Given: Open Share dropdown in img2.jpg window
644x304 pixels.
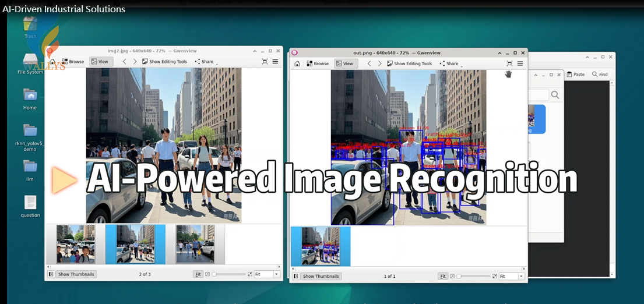Looking at the screenshot, I should [x=206, y=62].
